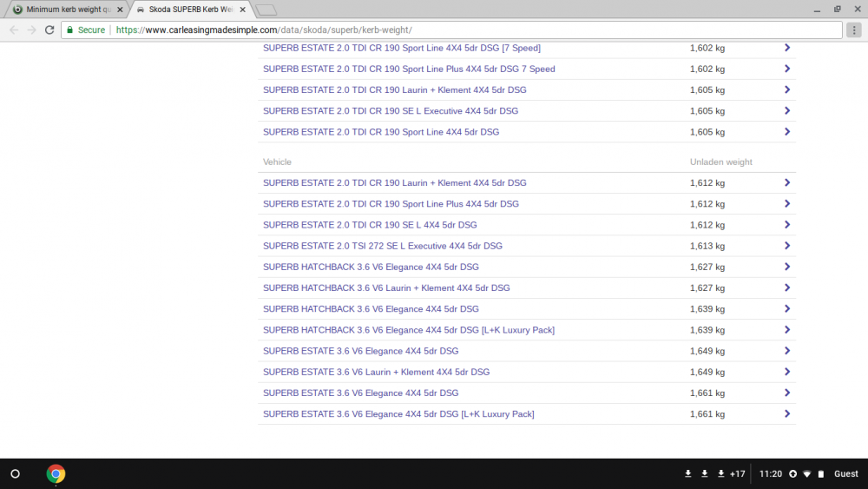Screen dimensions: 868x489
Task: Click the Vehicle column header
Action: pyautogui.click(x=277, y=162)
